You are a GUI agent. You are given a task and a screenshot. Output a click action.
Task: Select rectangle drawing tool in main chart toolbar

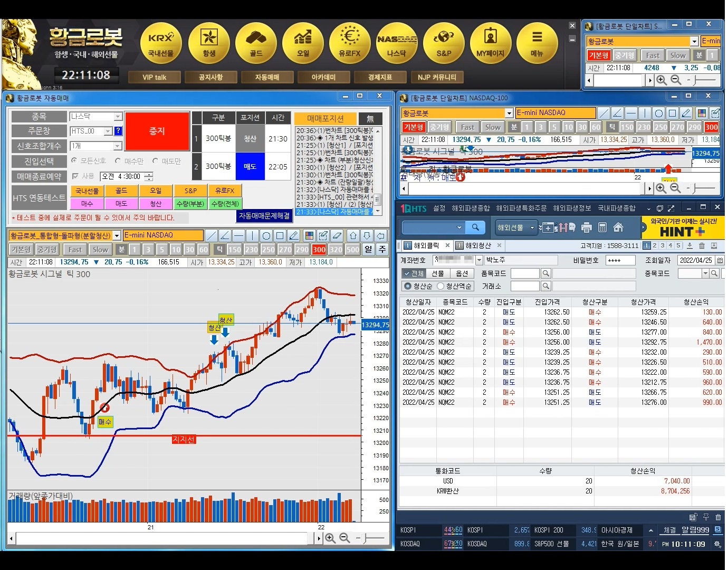pos(280,235)
